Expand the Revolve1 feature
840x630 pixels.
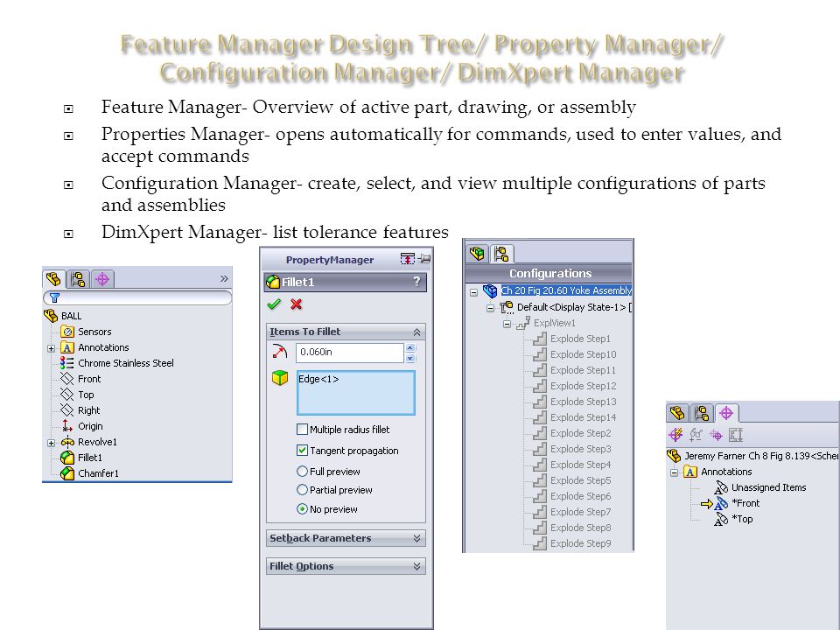click(x=51, y=443)
